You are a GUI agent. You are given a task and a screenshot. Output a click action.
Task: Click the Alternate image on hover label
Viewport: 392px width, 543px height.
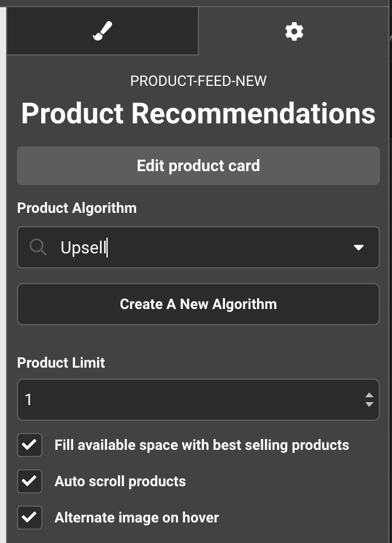[x=137, y=518]
